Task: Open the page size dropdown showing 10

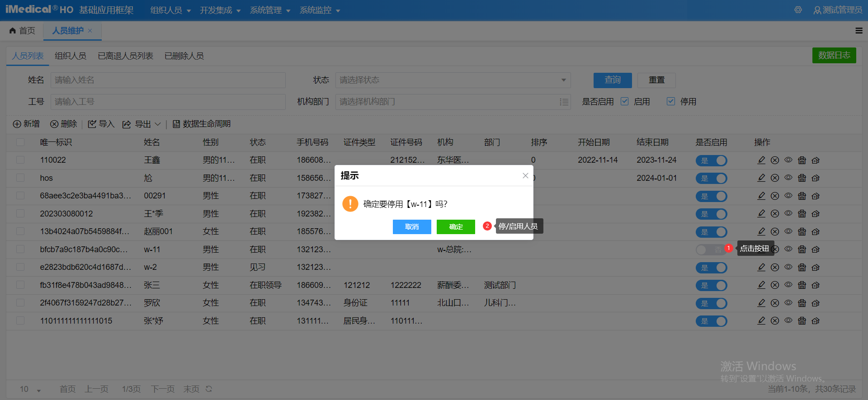Action: [30, 389]
